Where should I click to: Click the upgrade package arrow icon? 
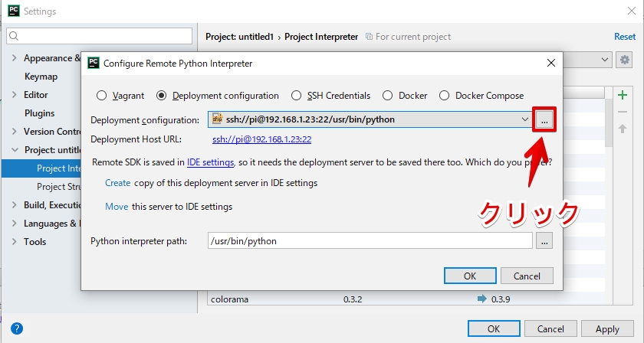point(623,129)
